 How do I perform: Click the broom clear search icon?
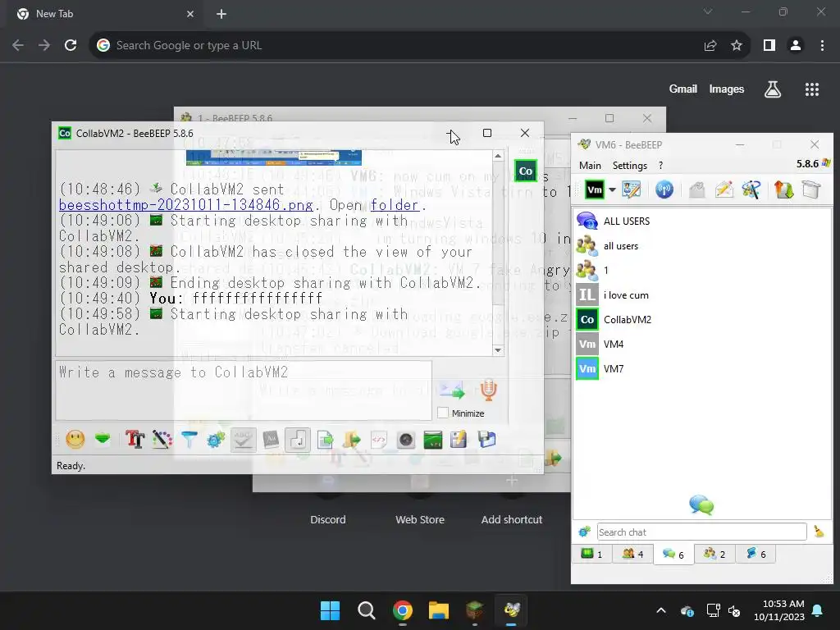pyautogui.click(x=819, y=532)
